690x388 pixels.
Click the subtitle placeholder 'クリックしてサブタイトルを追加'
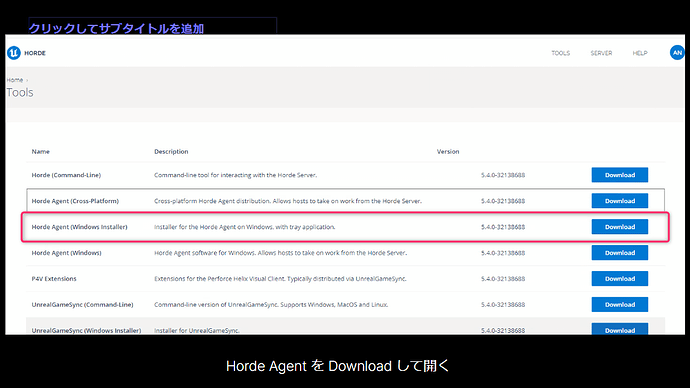116,29
